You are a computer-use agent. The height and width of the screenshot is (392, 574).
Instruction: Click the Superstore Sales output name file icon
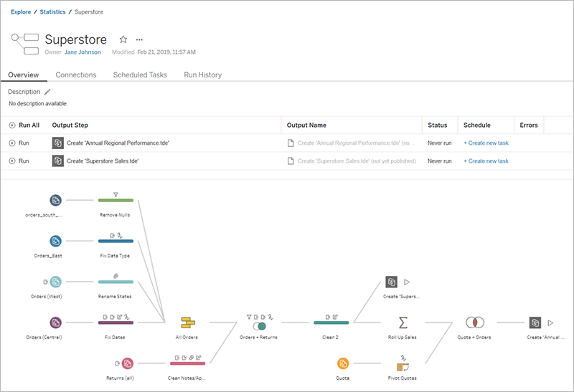tap(291, 161)
